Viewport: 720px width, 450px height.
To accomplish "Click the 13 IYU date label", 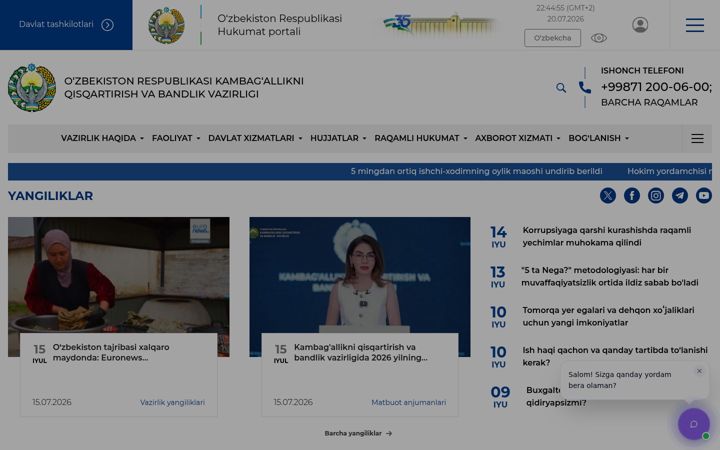I will tap(498, 277).
